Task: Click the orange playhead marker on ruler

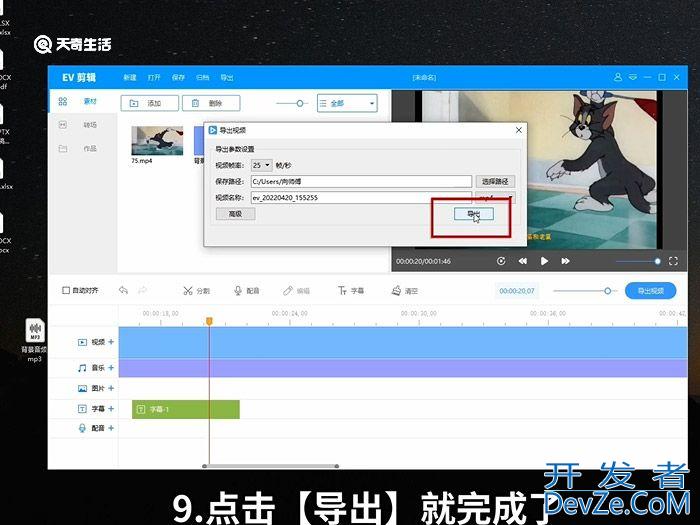Action: click(209, 321)
